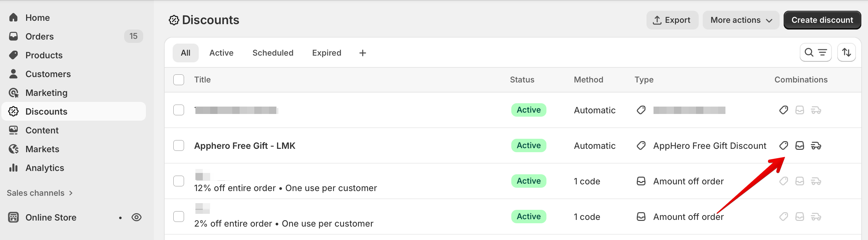This screenshot has width=868, height=240.
Task: Open the Orders inbox icon in sidebar
Action: pyautogui.click(x=13, y=36)
